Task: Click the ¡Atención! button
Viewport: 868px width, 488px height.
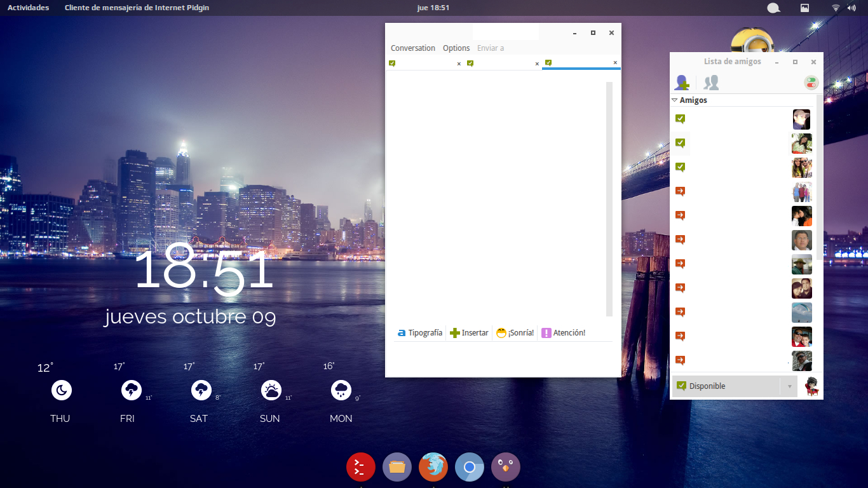Action: point(564,333)
